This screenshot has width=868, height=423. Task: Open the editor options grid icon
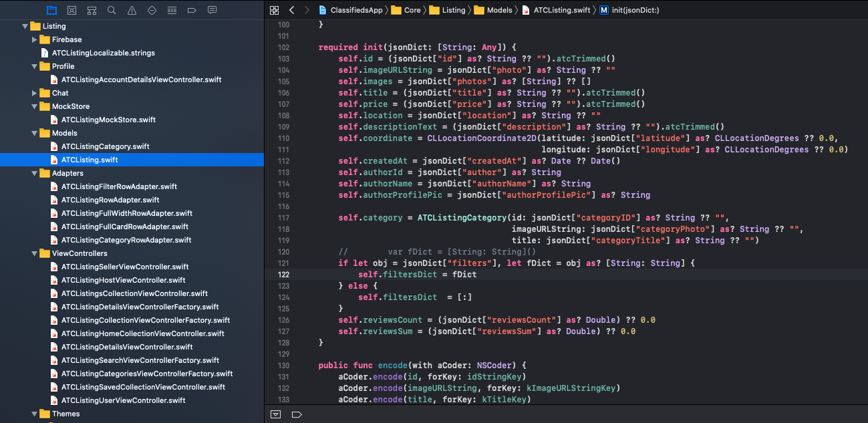pyautogui.click(x=274, y=11)
